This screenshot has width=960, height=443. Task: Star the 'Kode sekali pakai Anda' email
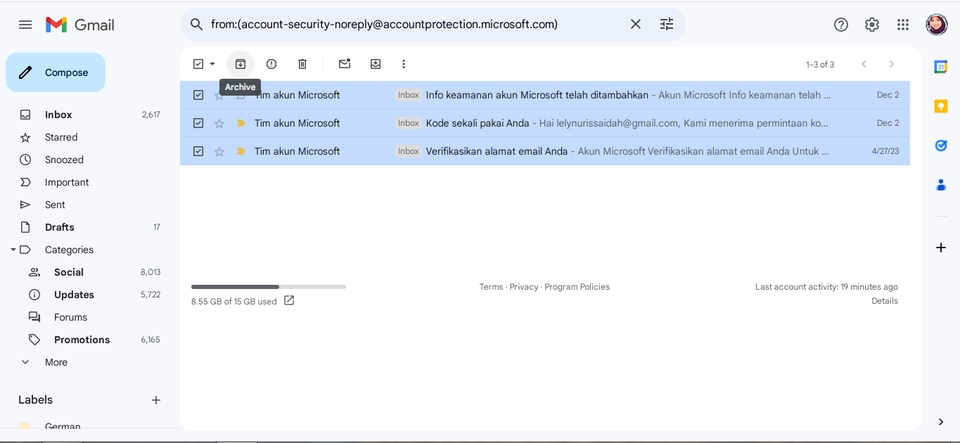219,124
